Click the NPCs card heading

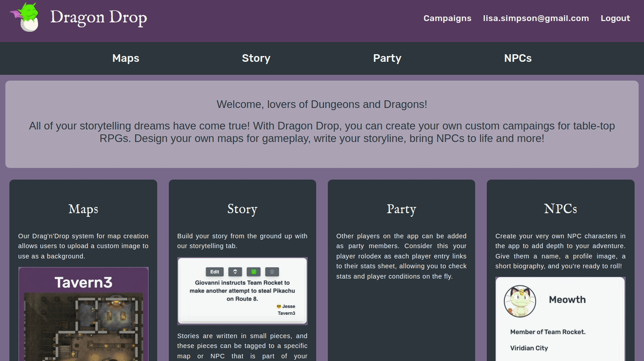pyautogui.click(x=561, y=209)
